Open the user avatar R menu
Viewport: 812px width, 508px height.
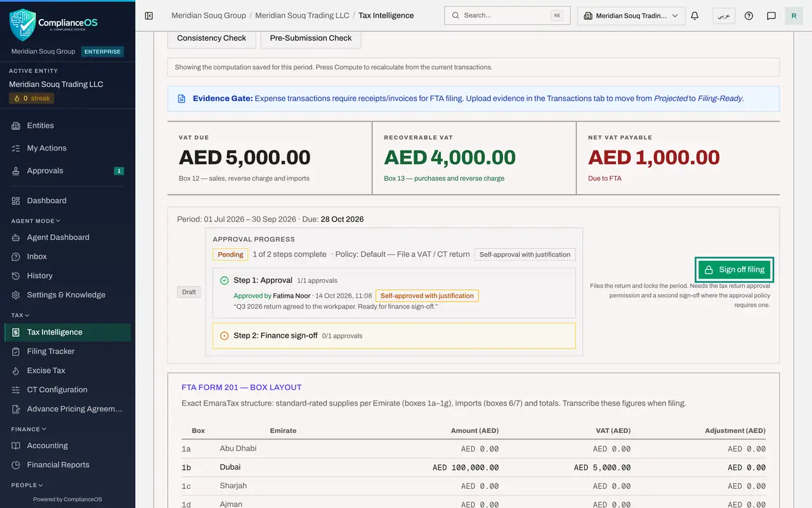pos(794,16)
